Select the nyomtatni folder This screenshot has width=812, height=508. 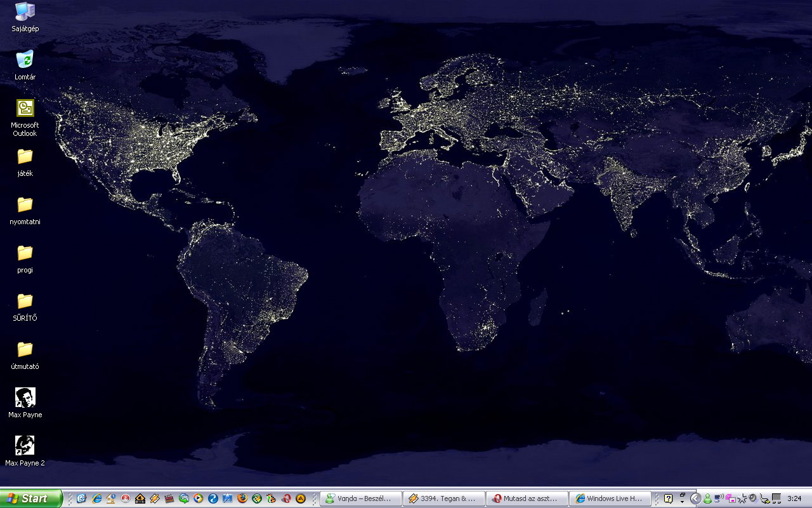click(25, 210)
